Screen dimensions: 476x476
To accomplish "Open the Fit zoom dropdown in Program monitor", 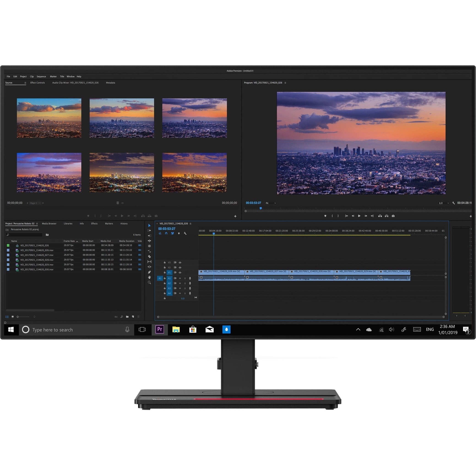I will click(x=271, y=203).
